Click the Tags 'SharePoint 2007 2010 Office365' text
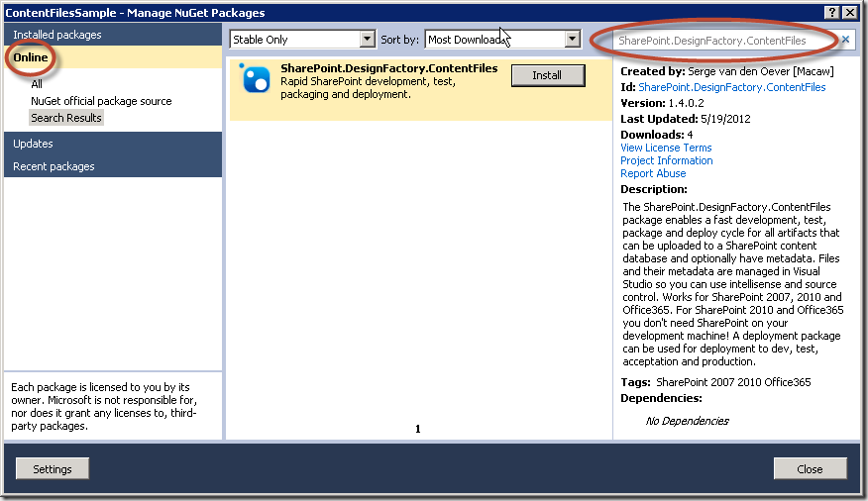Viewport: 868px width, 501px height. pos(733,382)
